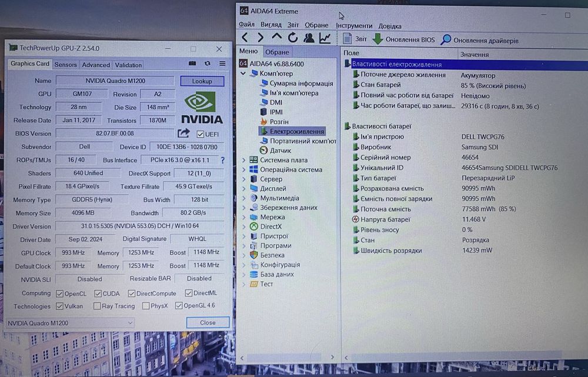Refresh GPU-Z data icon

208,64
